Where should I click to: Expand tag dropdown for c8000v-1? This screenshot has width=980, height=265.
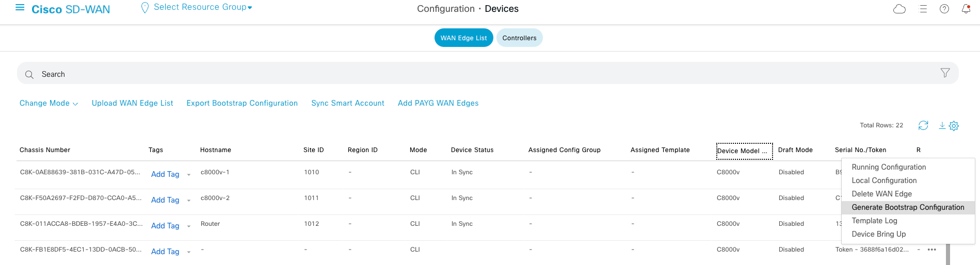189,175
